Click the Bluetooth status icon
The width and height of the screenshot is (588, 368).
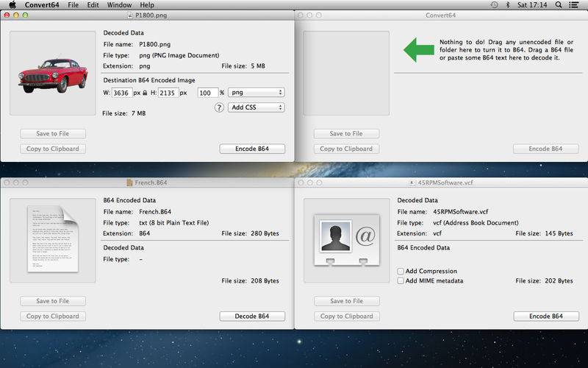click(507, 5)
